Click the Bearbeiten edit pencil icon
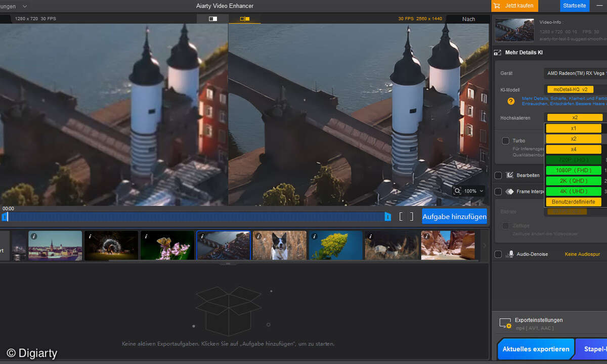607x364 pixels. [510, 175]
